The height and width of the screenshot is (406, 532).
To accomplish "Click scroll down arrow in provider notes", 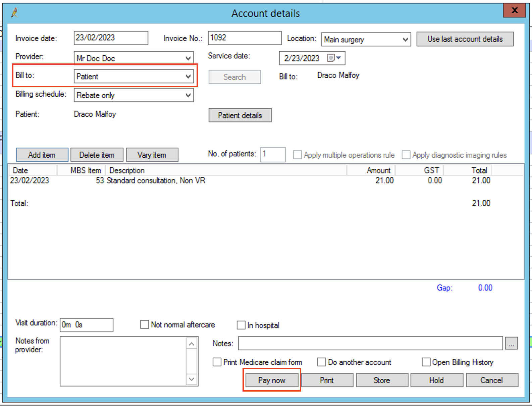I will [x=192, y=379].
